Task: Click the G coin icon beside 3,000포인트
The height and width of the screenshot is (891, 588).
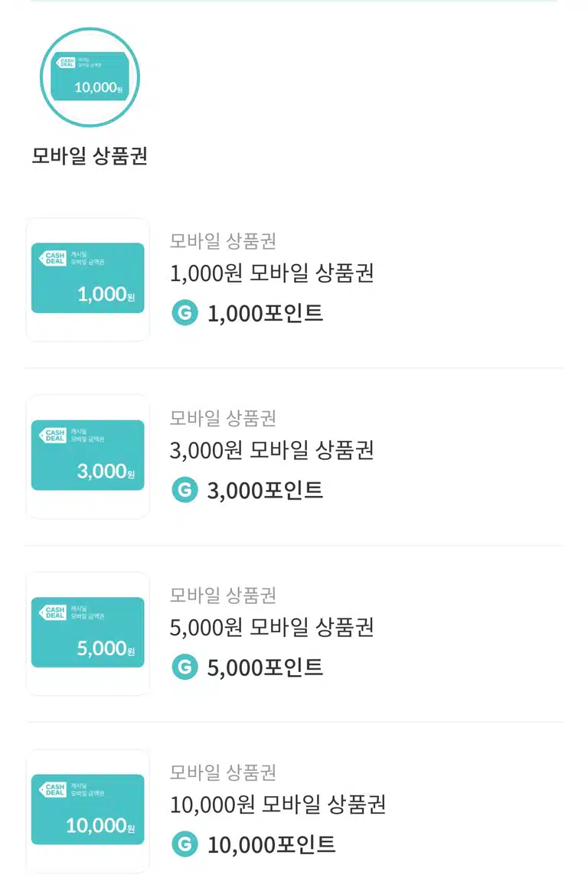Action: pyautogui.click(x=185, y=490)
